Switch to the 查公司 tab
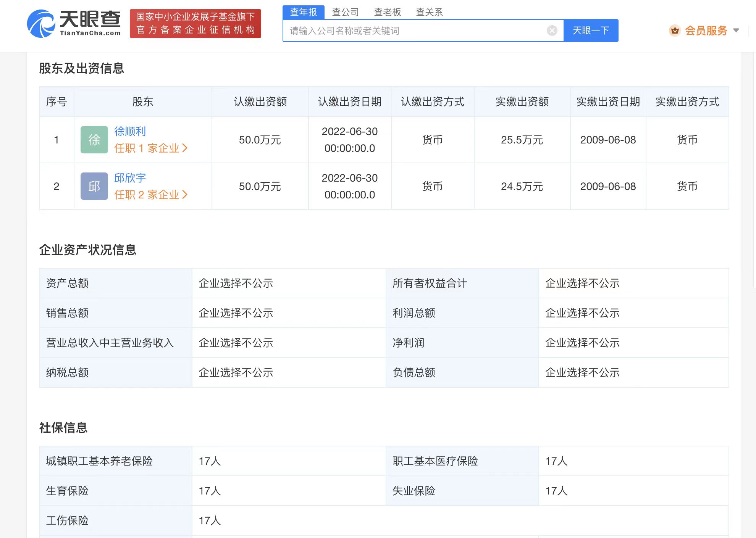 click(345, 12)
